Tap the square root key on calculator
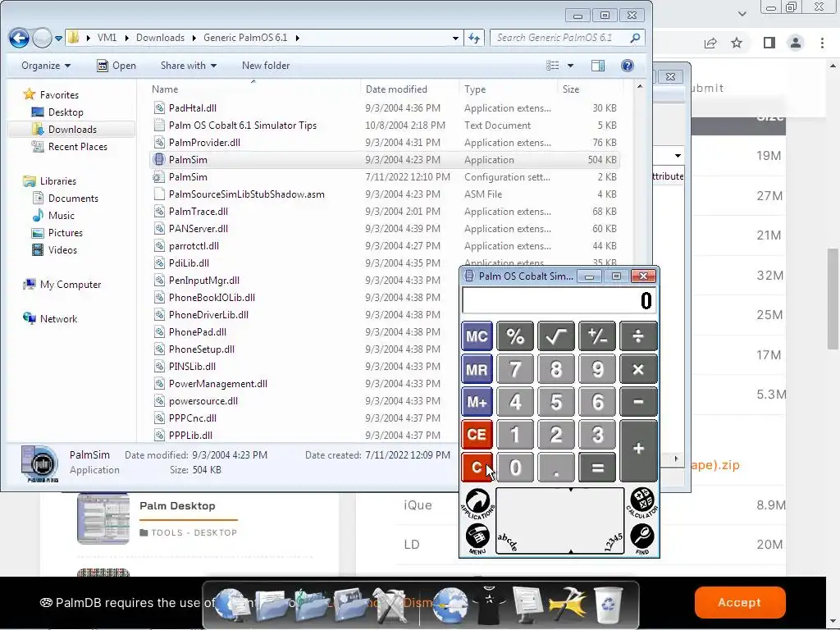Viewport: 840px width, 630px height. [556, 336]
